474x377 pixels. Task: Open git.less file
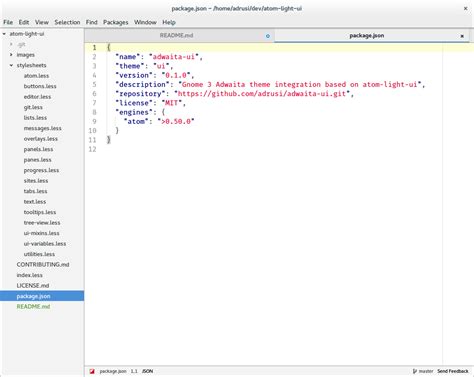(x=33, y=107)
